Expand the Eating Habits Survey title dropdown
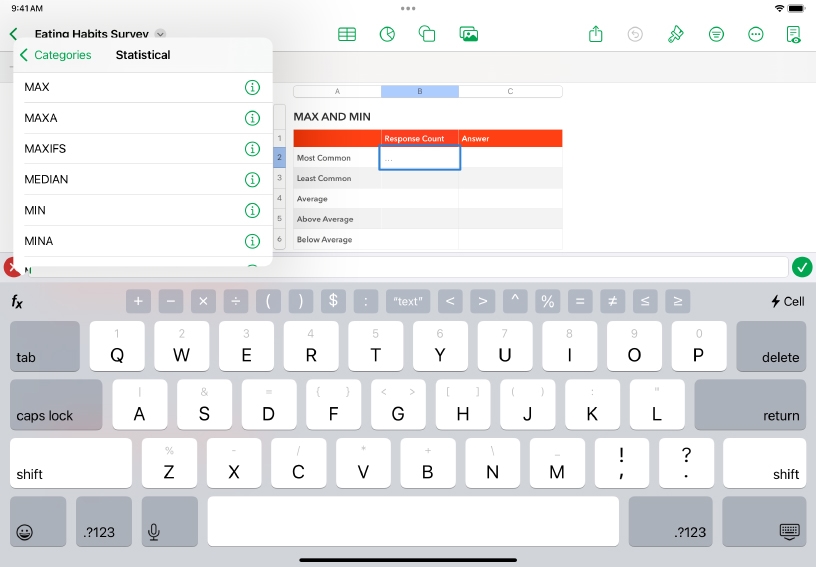816x567 pixels. pos(161,34)
